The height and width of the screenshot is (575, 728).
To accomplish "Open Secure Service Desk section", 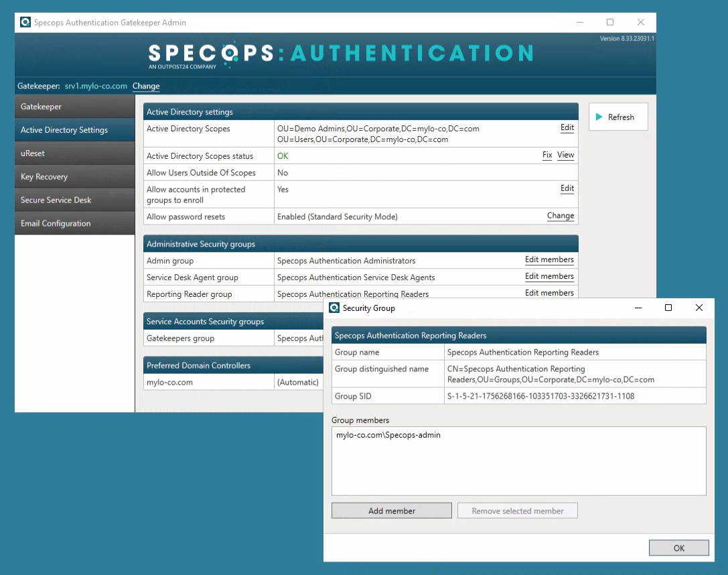I will (75, 200).
